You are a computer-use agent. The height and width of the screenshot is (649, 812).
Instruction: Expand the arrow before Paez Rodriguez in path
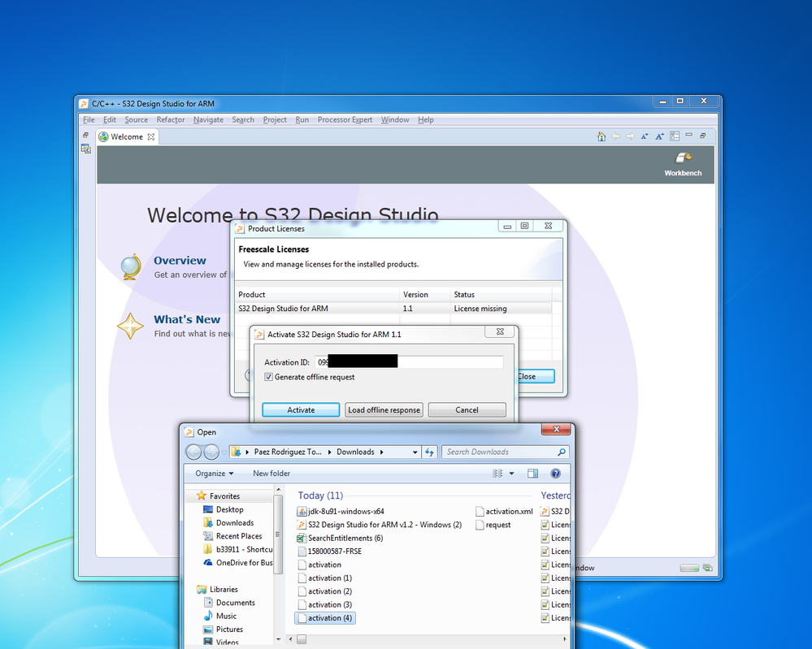point(247,452)
